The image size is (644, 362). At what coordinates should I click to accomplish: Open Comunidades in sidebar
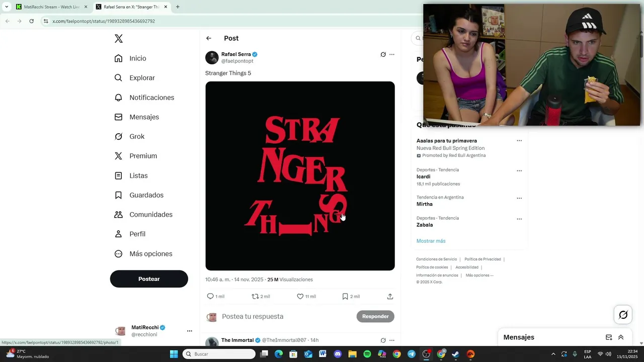143,214
